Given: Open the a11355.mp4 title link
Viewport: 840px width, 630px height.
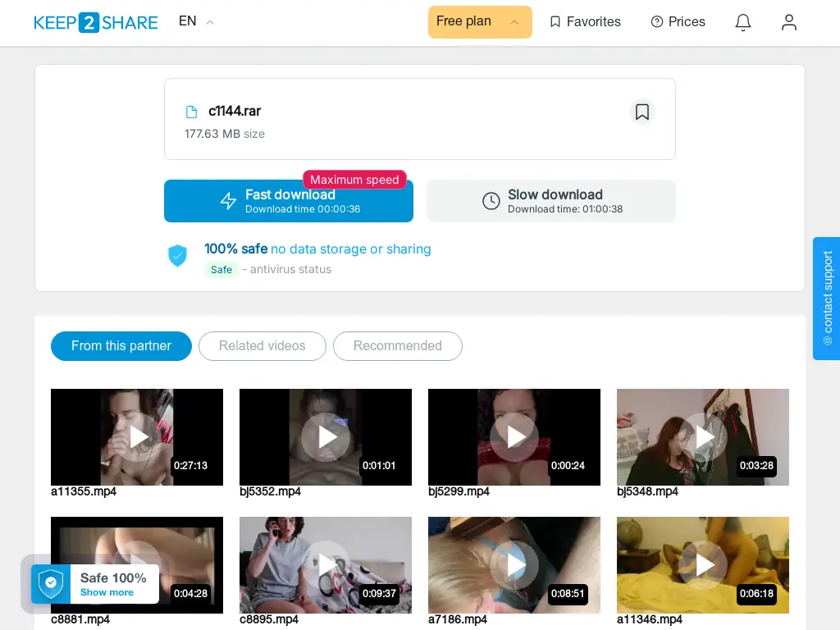Looking at the screenshot, I should pyautogui.click(x=84, y=492).
